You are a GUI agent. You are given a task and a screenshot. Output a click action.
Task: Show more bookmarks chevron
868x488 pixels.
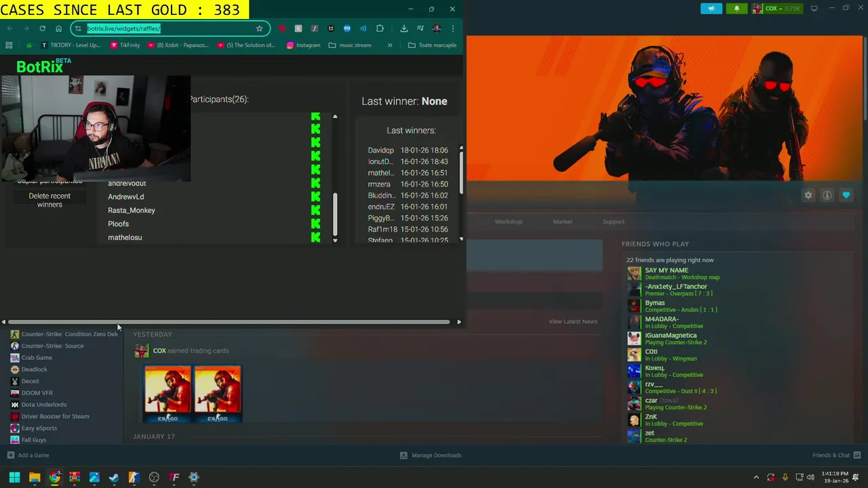pyautogui.click(x=390, y=45)
